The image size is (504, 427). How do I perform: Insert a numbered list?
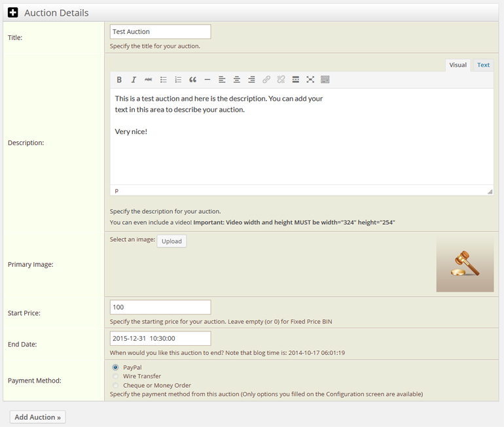[178, 80]
